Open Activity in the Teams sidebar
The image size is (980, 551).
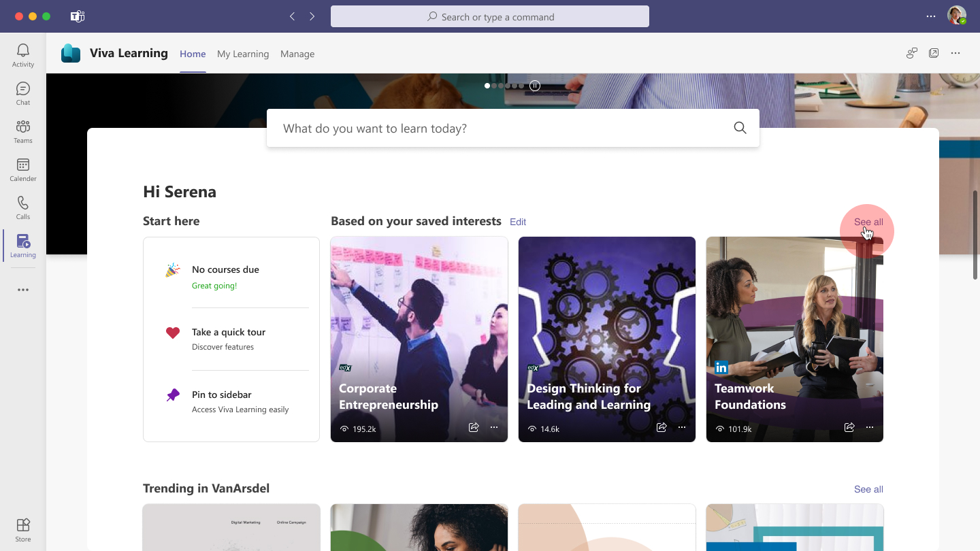[x=23, y=56]
